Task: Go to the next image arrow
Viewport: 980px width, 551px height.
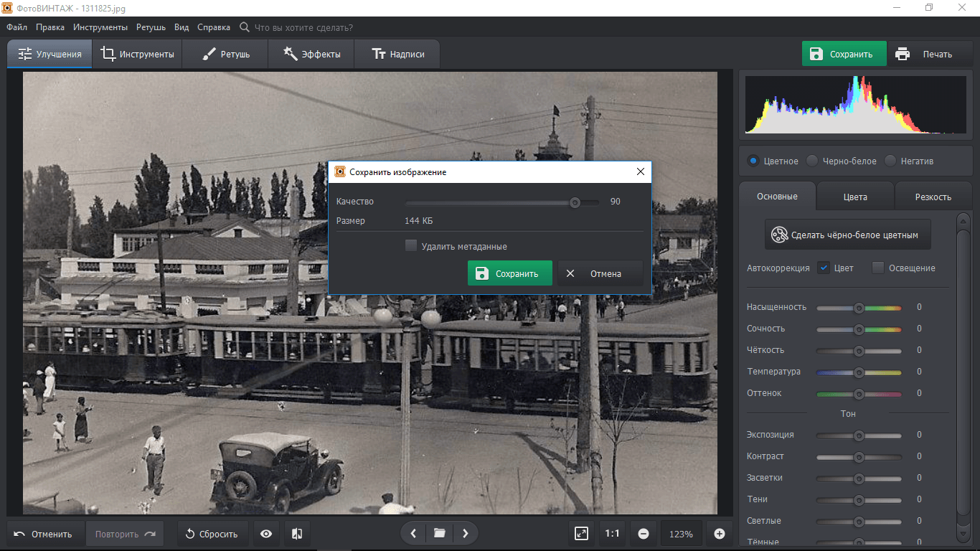Action: [x=466, y=533]
